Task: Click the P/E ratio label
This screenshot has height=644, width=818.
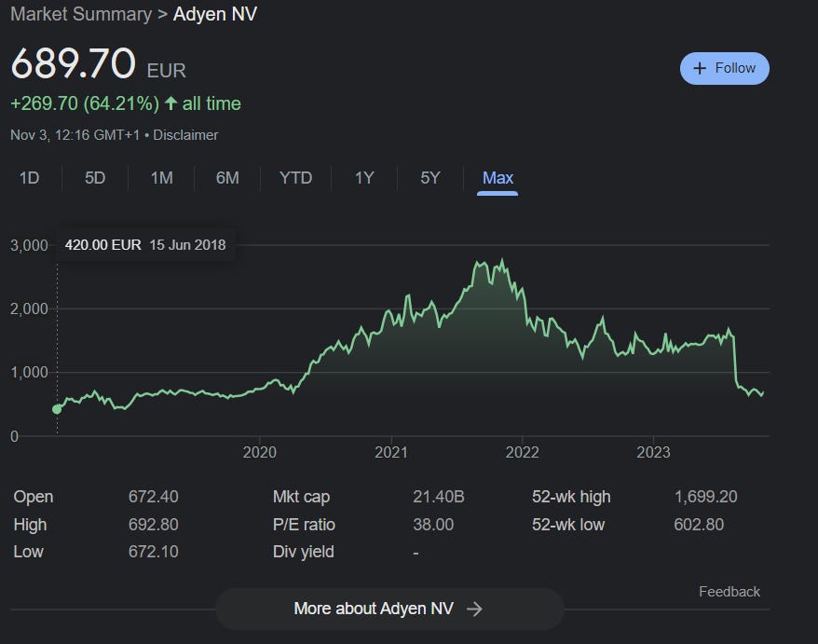Action: 304,525
